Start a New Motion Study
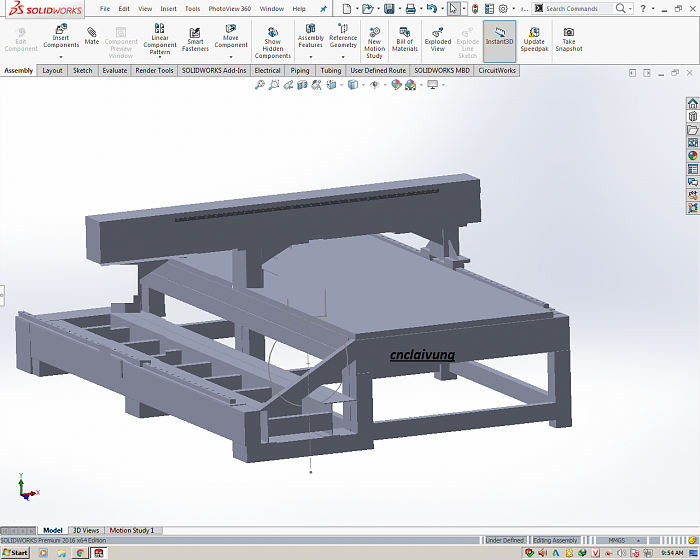The height and width of the screenshot is (560, 700). pos(374,43)
